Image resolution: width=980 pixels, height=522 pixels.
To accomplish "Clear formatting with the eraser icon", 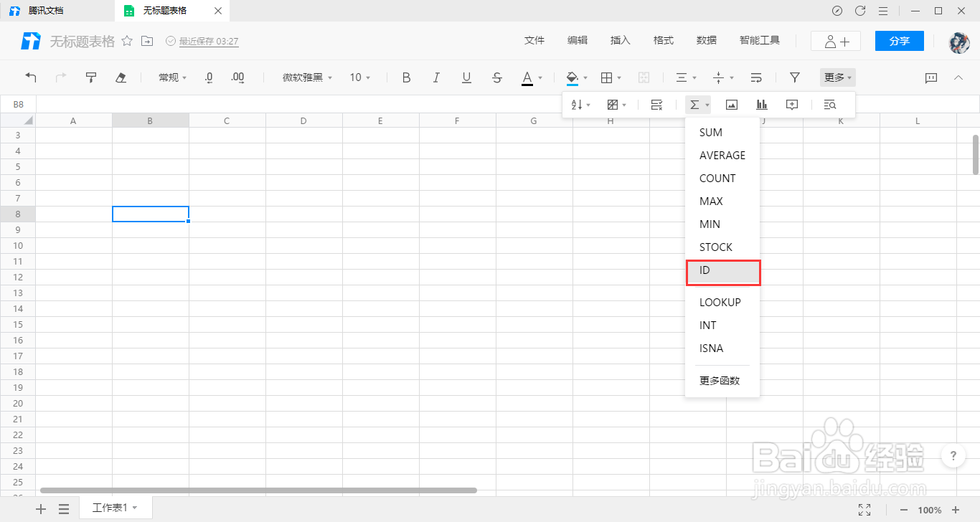I will [x=121, y=77].
